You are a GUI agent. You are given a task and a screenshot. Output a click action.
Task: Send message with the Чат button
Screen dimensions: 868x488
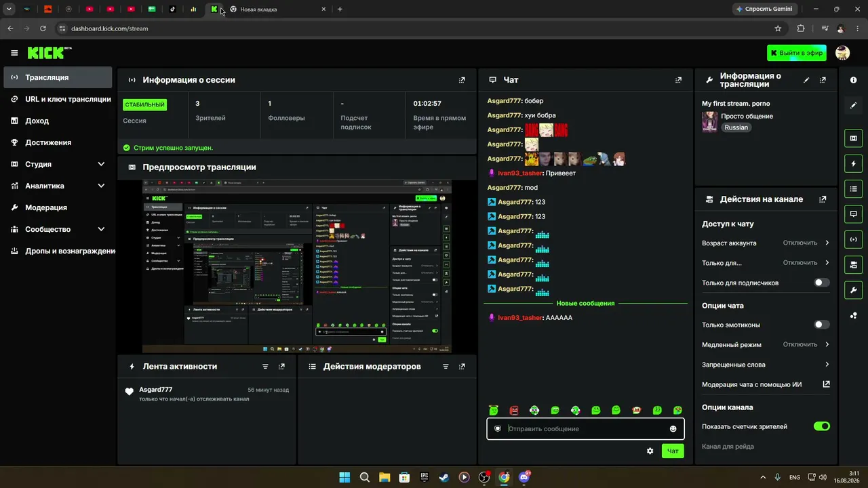(673, 451)
